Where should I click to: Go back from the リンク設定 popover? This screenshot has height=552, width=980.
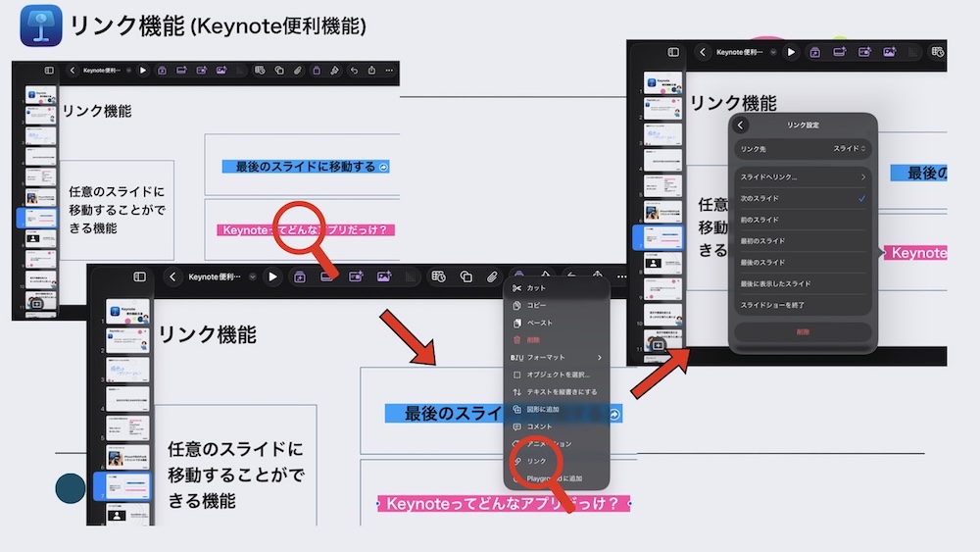pos(741,125)
